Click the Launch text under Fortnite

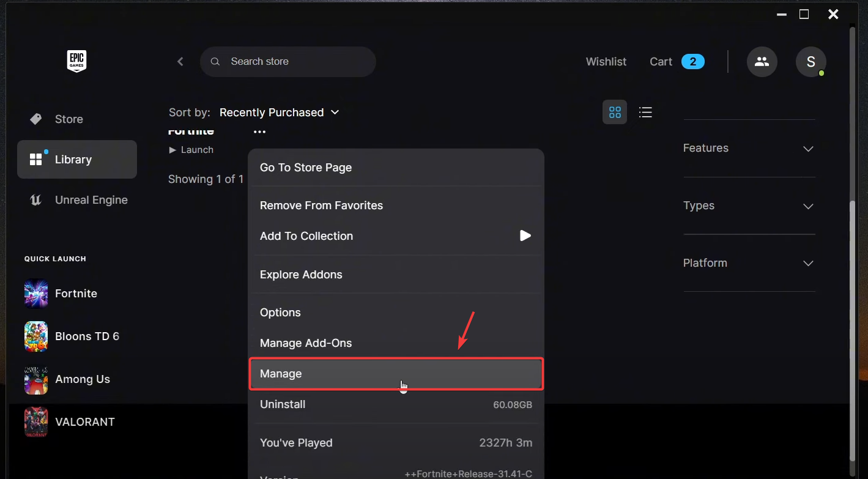(197, 150)
